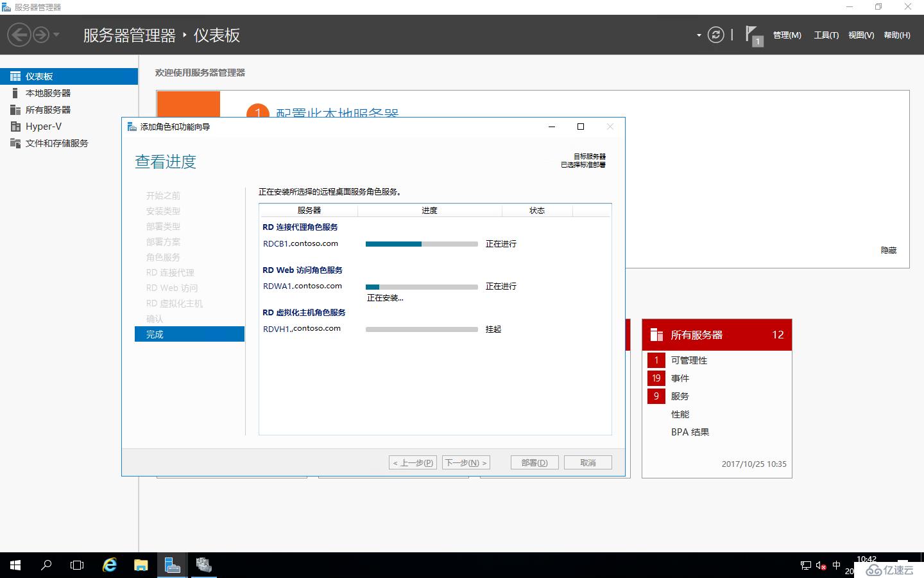This screenshot has height=578, width=924.
Task: Click the 状态 column header
Action: 537,211
